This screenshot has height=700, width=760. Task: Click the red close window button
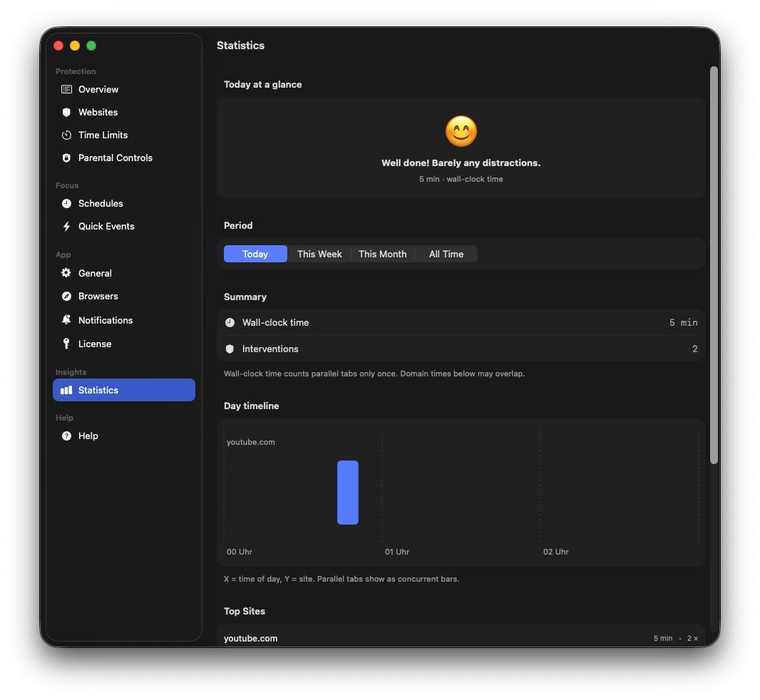[58, 46]
